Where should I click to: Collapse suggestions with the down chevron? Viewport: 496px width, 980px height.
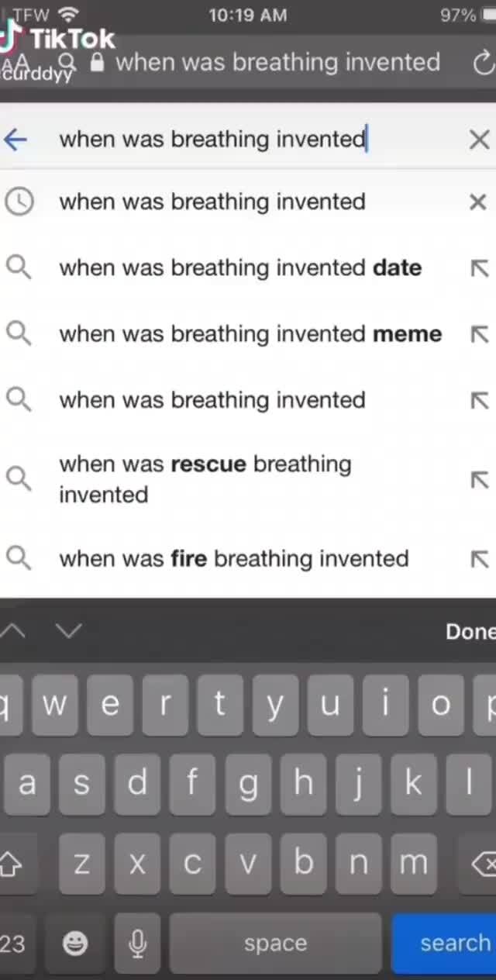point(69,631)
